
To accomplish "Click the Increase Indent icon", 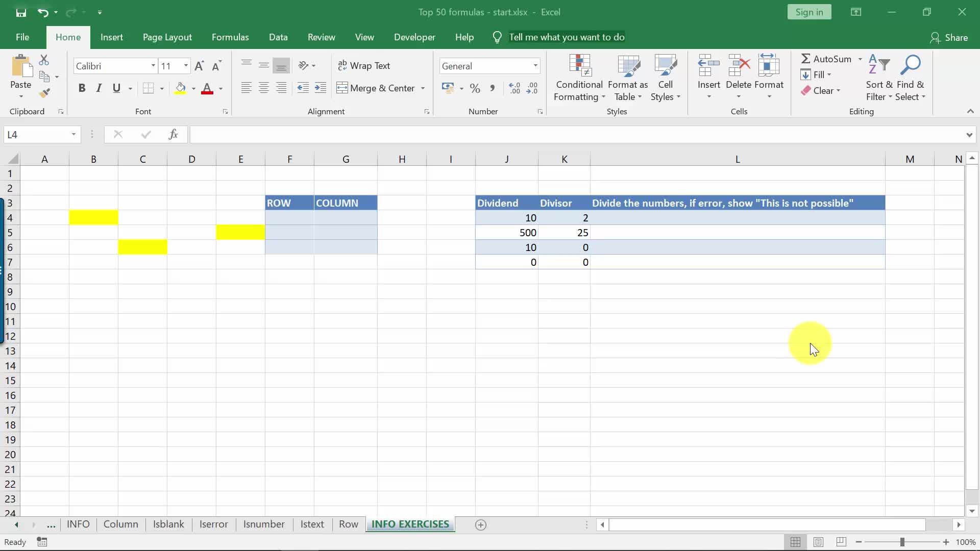I will [x=321, y=88].
